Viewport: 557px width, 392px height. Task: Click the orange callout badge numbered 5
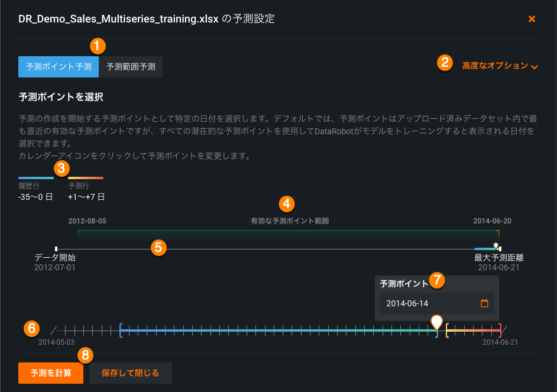coord(157,247)
